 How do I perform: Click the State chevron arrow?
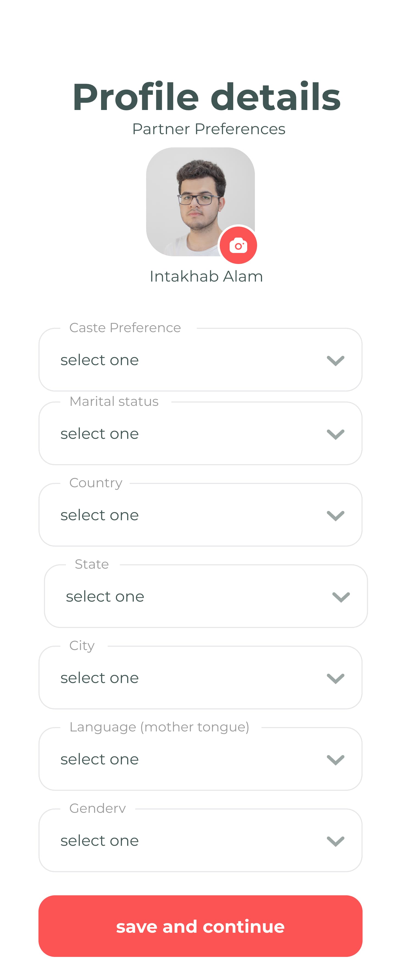pos(341,597)
